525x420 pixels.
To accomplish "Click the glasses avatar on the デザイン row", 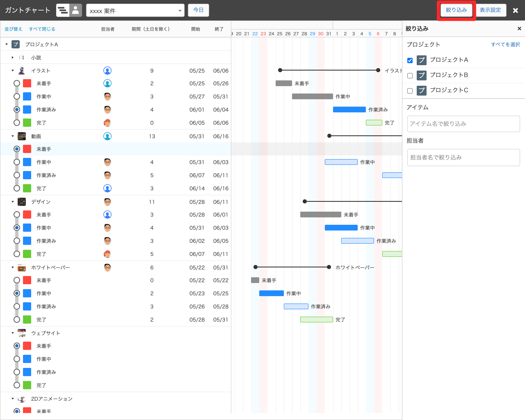I will pos(107,202).
